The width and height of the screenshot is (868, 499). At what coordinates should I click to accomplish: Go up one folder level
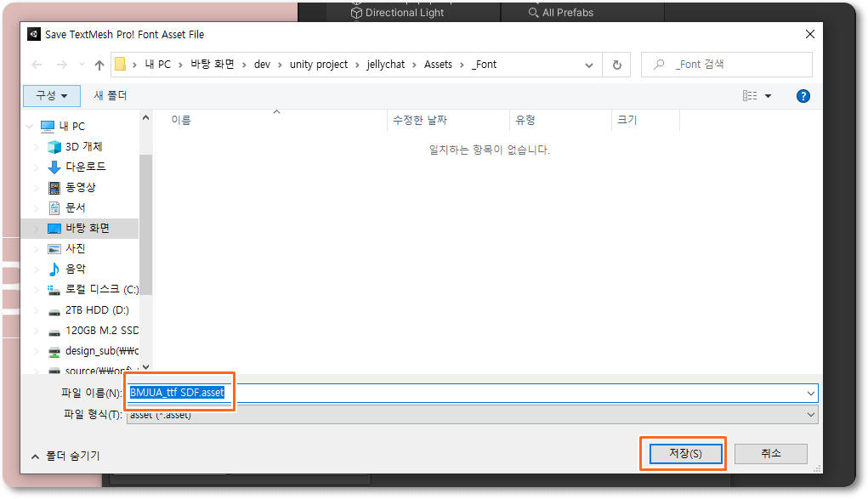coord(99,65)
